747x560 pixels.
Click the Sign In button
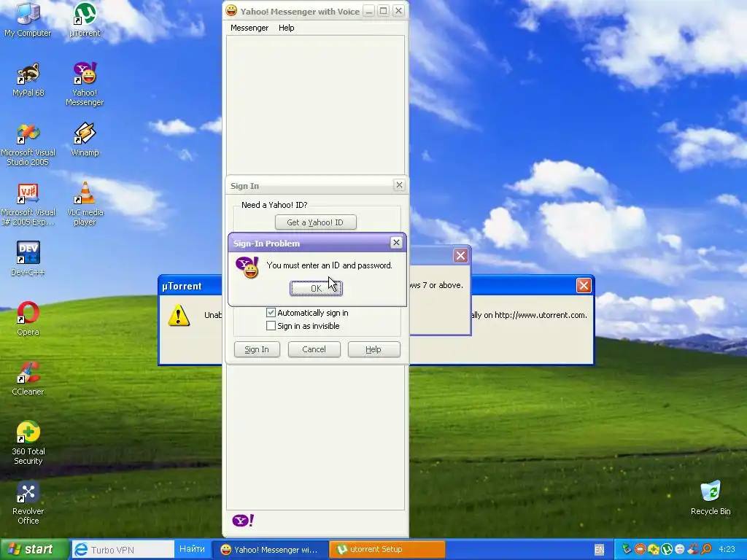(x=257, y=349)
